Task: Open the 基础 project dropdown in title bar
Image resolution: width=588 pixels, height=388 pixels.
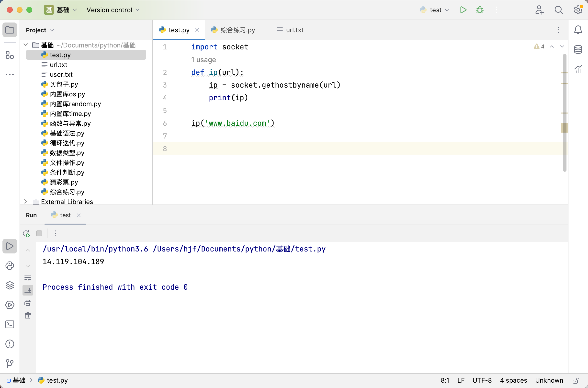Action: point(61,10)
